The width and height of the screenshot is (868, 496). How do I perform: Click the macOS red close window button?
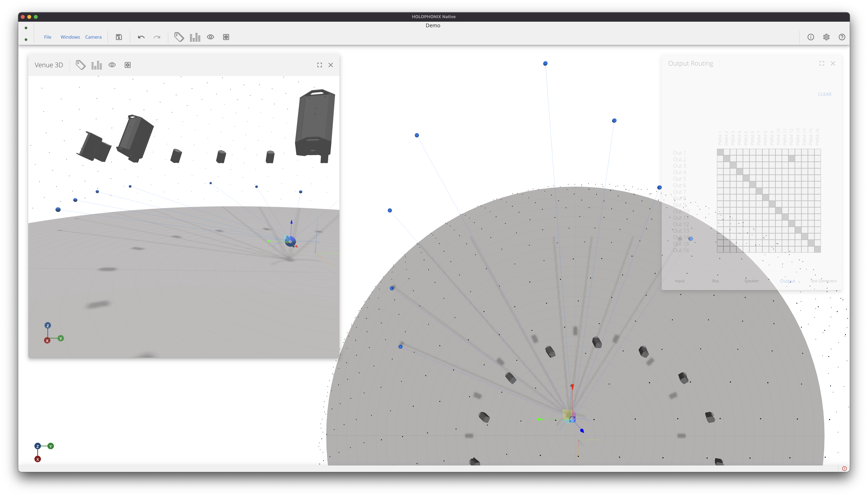pos(23,17)
